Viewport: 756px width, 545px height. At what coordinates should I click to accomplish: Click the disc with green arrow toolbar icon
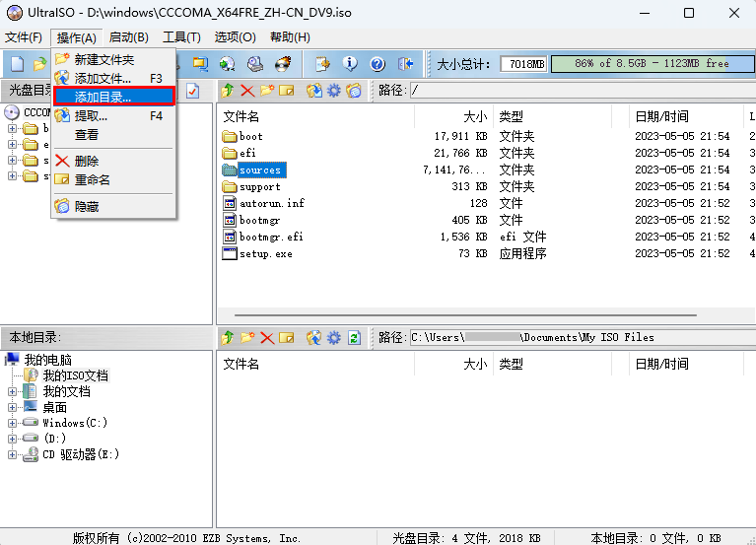point(227,64)
